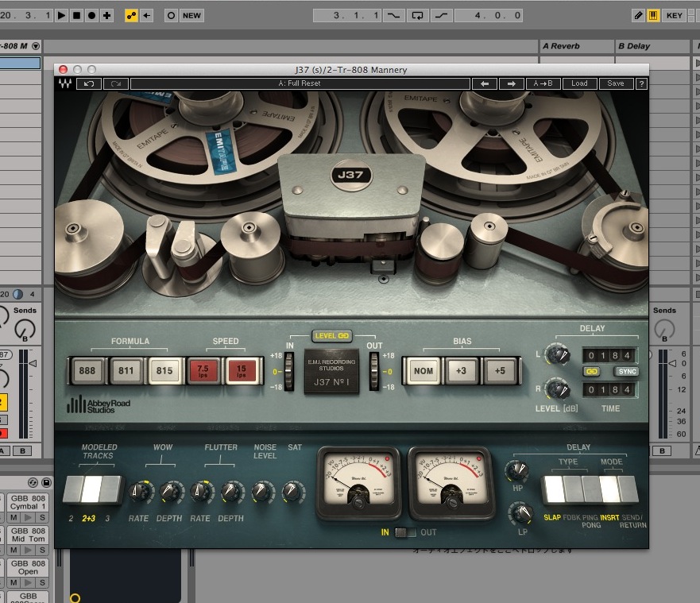Copy setup A to B

coord(543,83)
